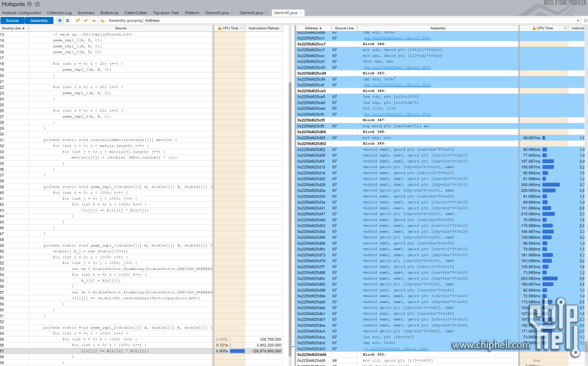This screenshot has height=366, width=588.
Task: Click the fourth flame hotspot navigation icon
Action: [x=103, y=20]
